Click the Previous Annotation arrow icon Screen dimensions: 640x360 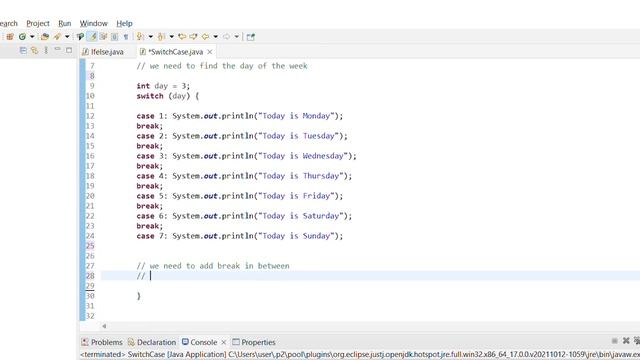[x=162, y=37]
